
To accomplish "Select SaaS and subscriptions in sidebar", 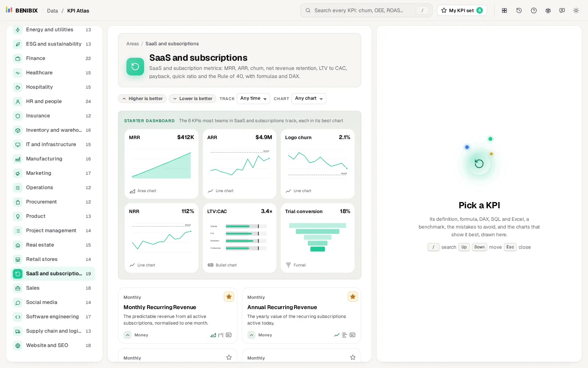I will pos(53,274).
